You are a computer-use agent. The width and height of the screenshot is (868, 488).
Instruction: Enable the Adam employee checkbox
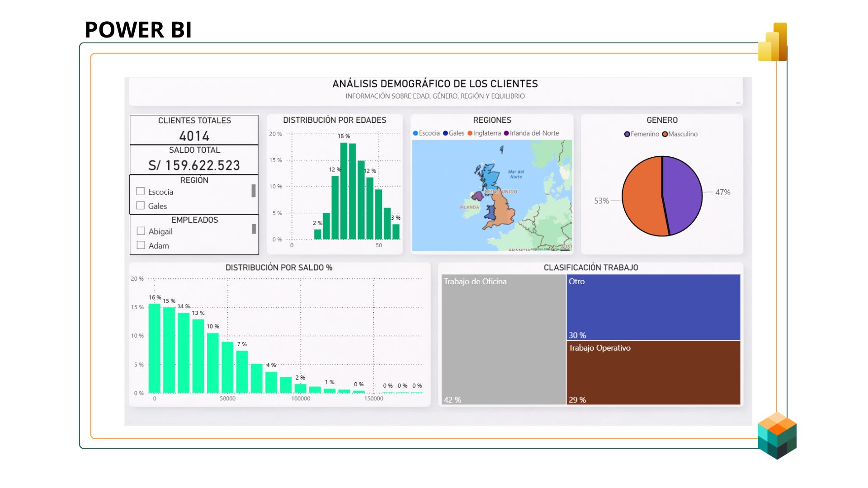(x=141, y=245)
